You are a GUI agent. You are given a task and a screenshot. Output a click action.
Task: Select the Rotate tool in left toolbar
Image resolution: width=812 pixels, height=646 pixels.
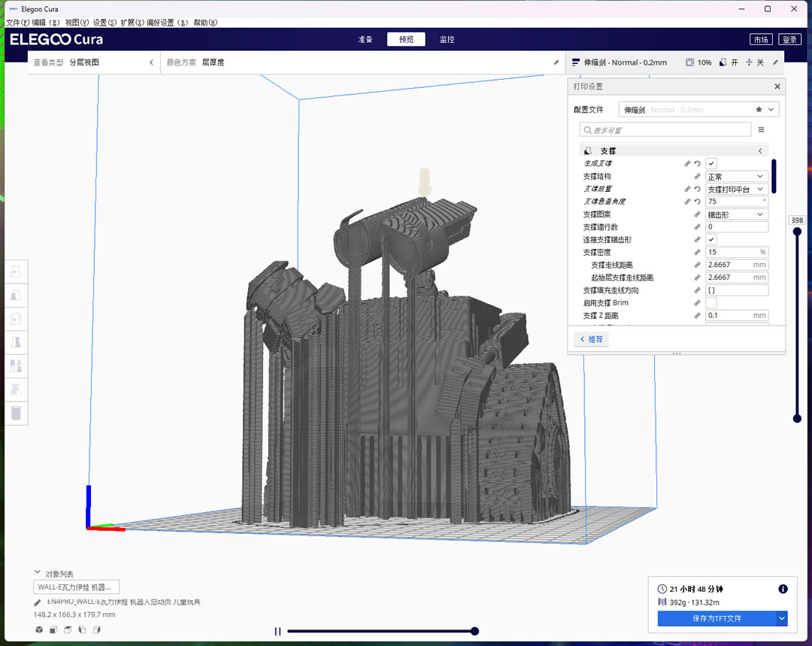pos(16,319)
